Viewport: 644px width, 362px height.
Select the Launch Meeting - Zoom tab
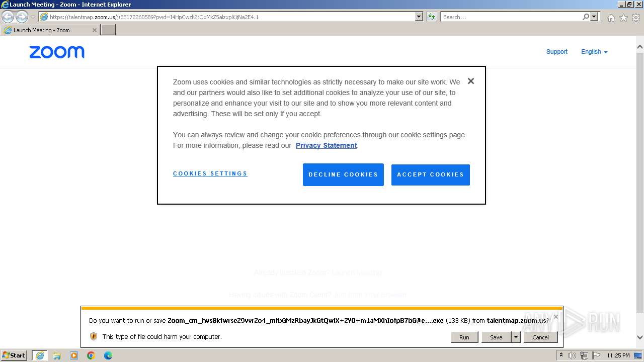[x=50, y=30]
